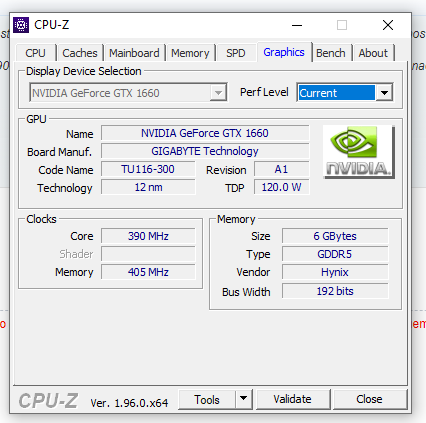Image resolution: width=426 pixels, height=423 pixels.
Task: Click the GIGABYTE Technology board manufacturer value
Action: pyautogui.click(x=205, y=151)
